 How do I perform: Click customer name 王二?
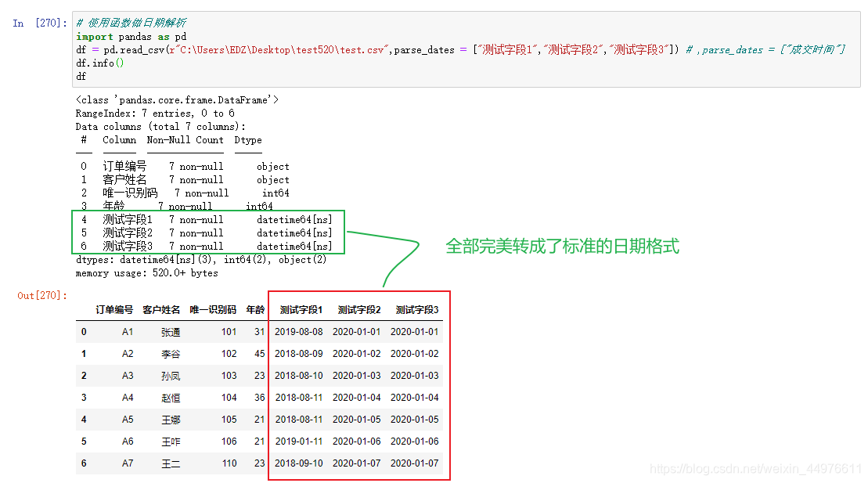pyautogui.click(x=171, y=463)
